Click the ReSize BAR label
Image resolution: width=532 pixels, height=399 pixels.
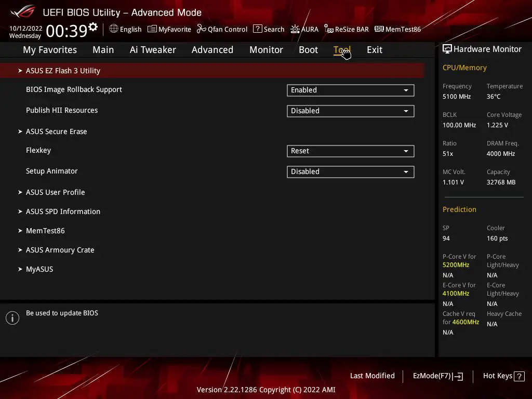pyautogui.click(x=352, y=29)
